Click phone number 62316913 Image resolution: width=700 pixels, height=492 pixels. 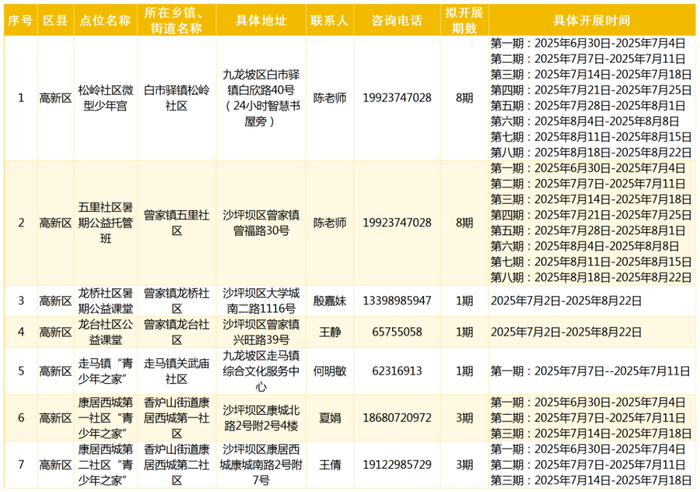397,371
